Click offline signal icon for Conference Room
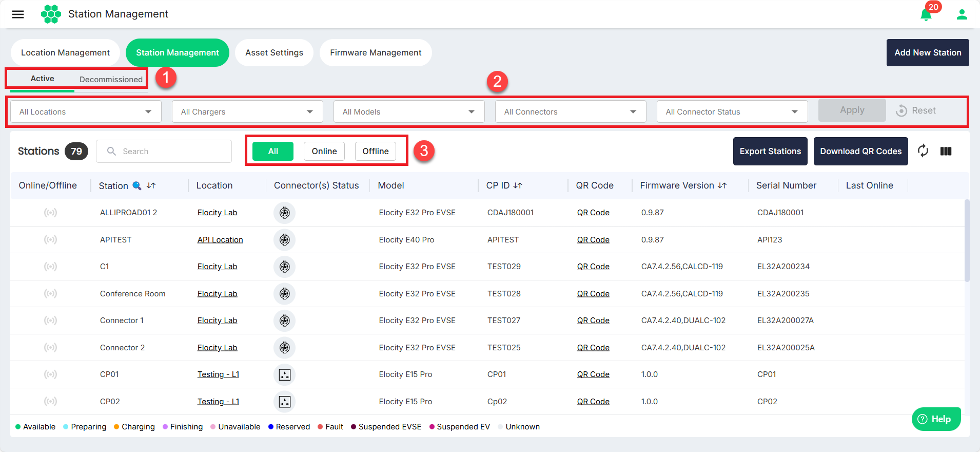The width and height of the screenshot is (980, 452). pyautogui.click(x=50, y=293)
